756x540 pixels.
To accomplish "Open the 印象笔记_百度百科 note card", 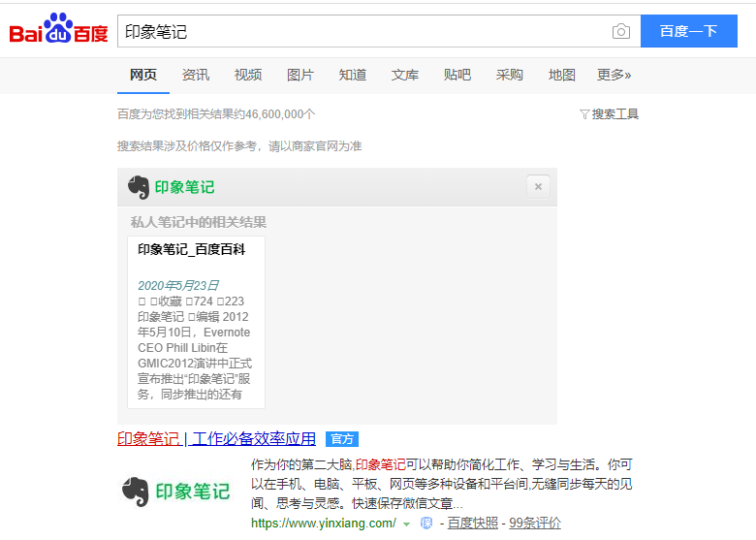I will [x=196, y=322].
